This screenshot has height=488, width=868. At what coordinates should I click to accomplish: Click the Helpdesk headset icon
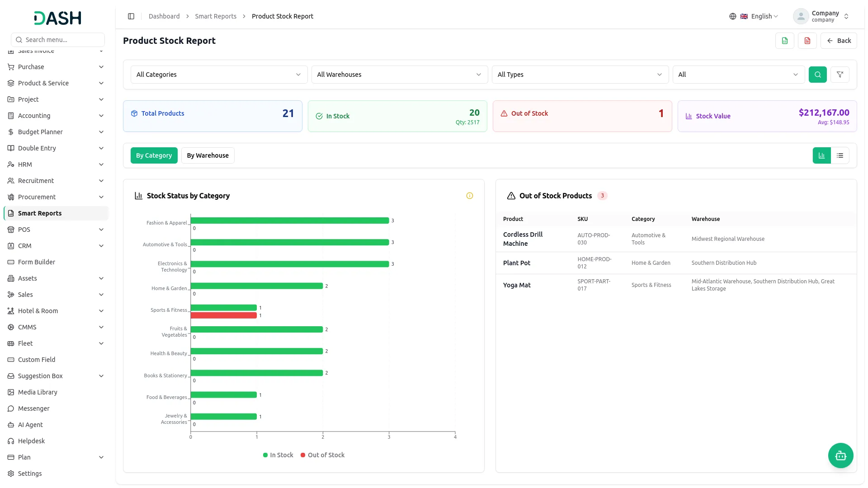tap(11, 441)
